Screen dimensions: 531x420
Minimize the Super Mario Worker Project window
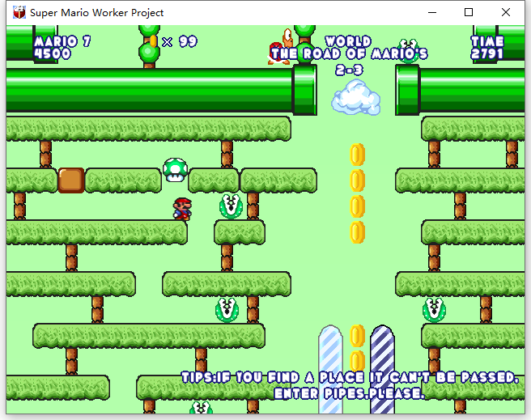click(432, 12)
